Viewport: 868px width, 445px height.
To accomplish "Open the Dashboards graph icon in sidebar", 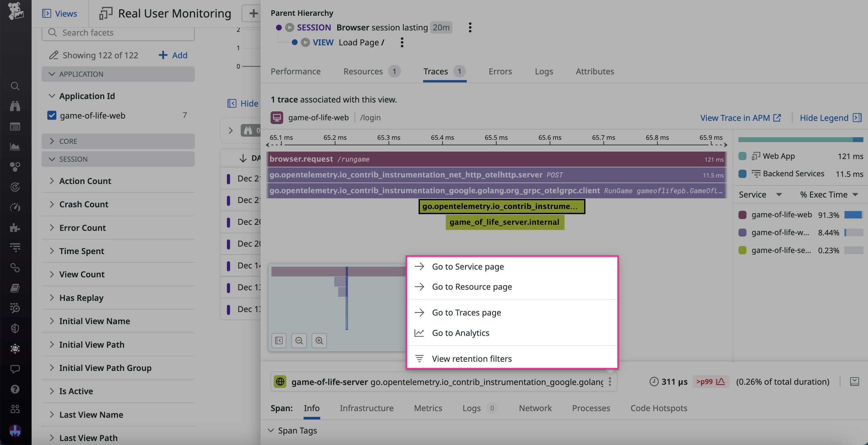I will tap(15, 146).
